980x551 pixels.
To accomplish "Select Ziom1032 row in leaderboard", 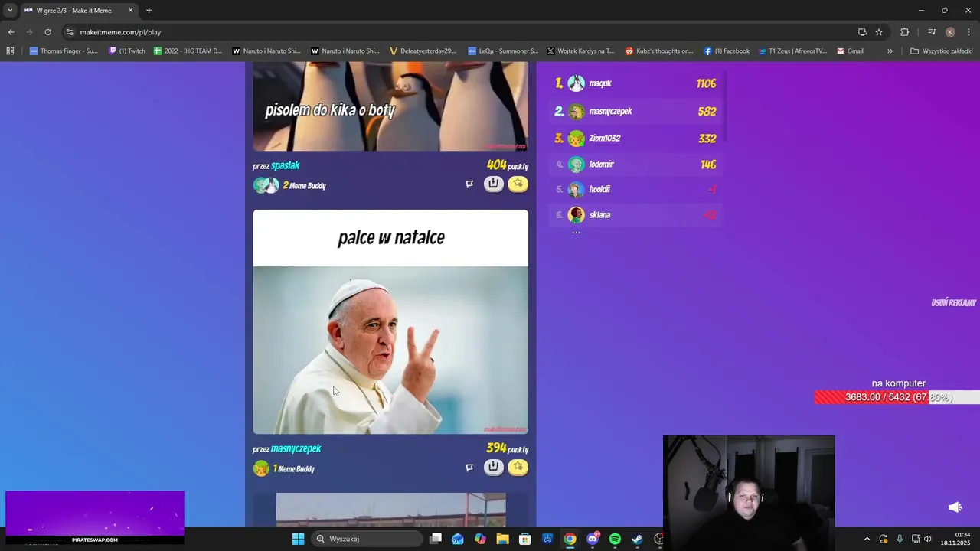I will (x=636, y=139).
